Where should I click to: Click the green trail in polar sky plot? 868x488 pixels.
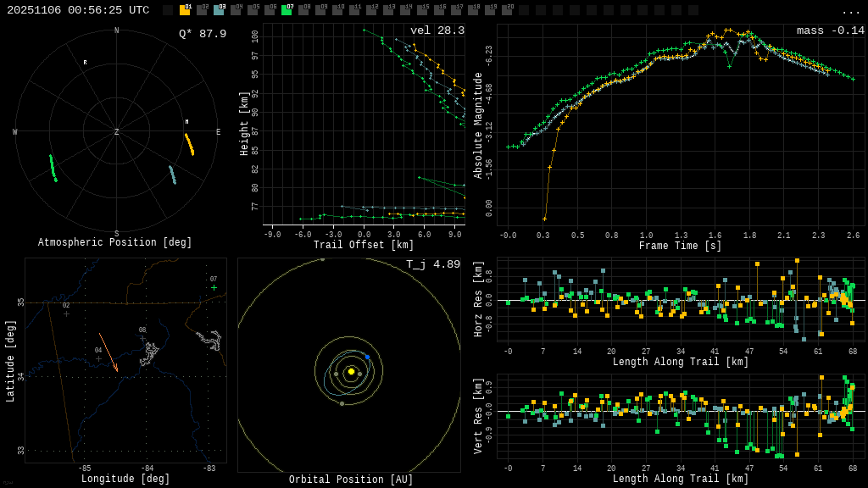point(53,168)
